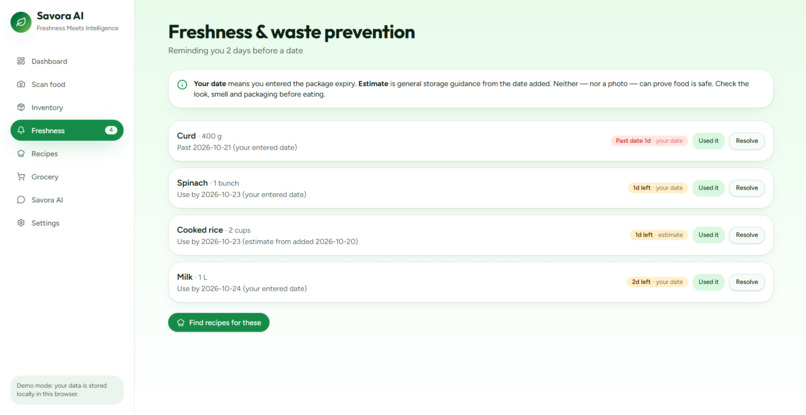Open the Inventory section
806x415 pixels.
point(67,107)
